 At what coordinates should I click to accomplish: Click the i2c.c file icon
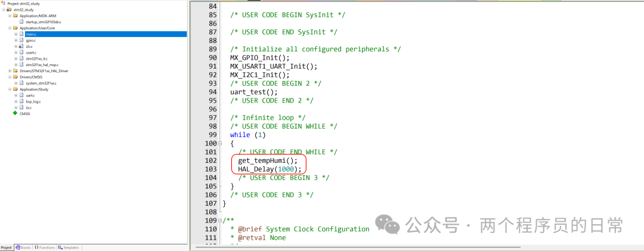[21, 47]
